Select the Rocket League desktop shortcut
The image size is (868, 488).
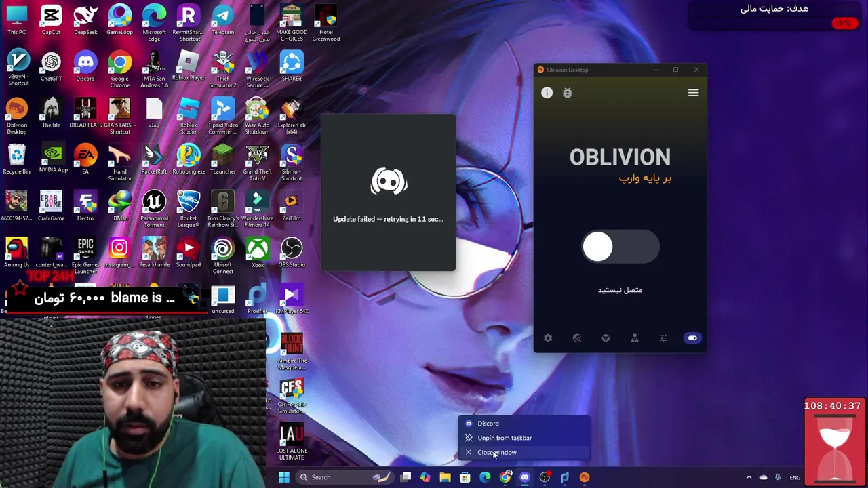click(189, 209)
